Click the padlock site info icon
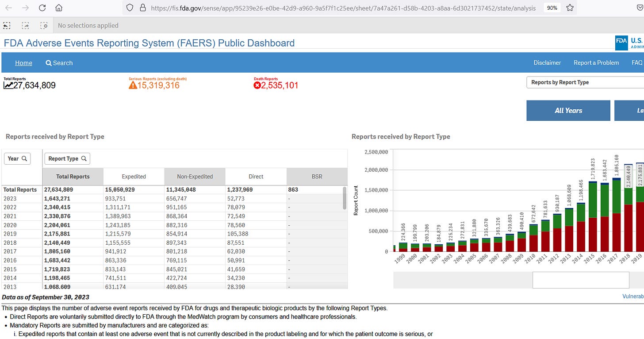This screenshot has width=644, height=339. point(142,8)
